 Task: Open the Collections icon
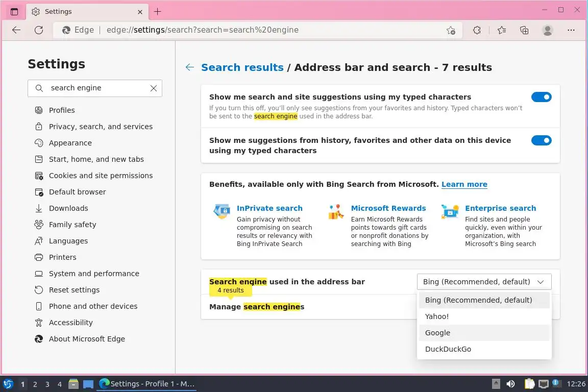524,30
